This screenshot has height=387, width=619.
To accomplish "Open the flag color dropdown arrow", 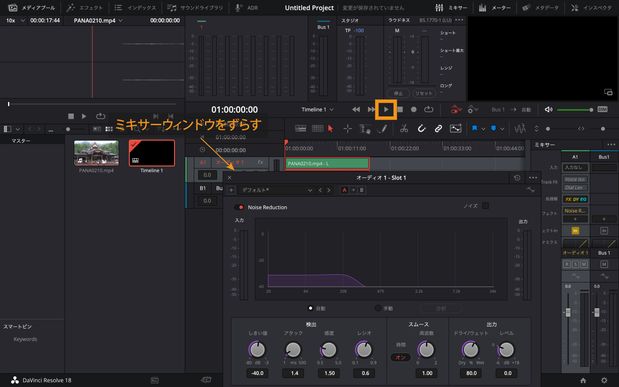I will [x=483, y=129].
